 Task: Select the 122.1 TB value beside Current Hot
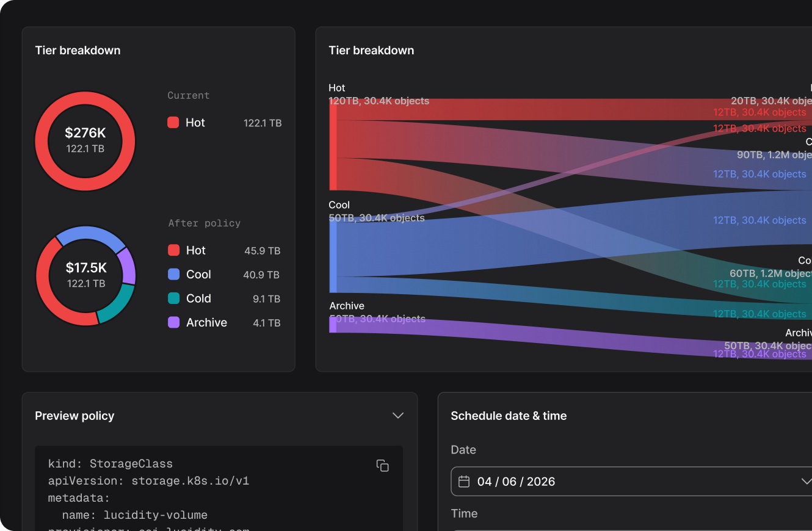click(x=263, y=123)
